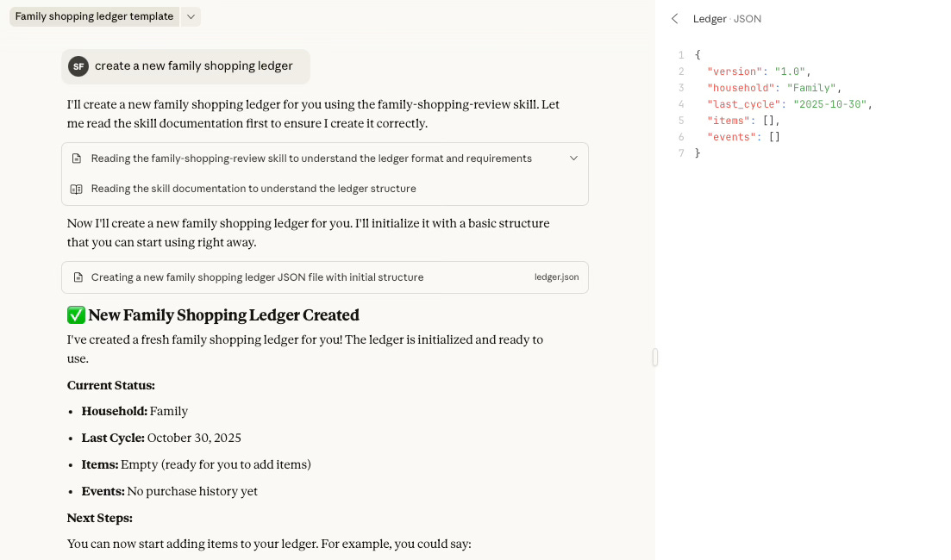This screenshot has width=951, height=560.
Task: Open the ledger creation artifact card
Action: pos(325,277)
